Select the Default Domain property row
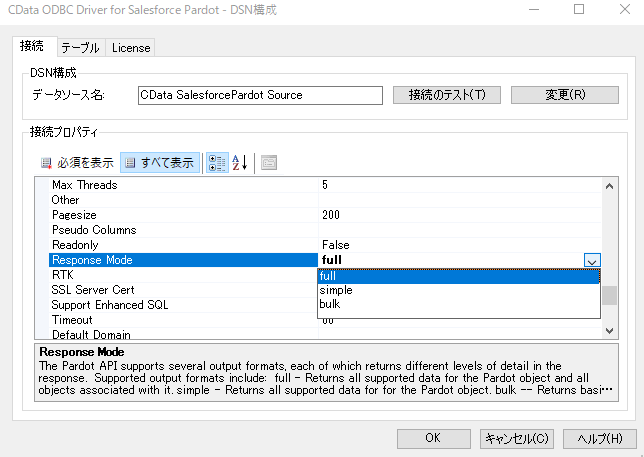 pos(183,334)
